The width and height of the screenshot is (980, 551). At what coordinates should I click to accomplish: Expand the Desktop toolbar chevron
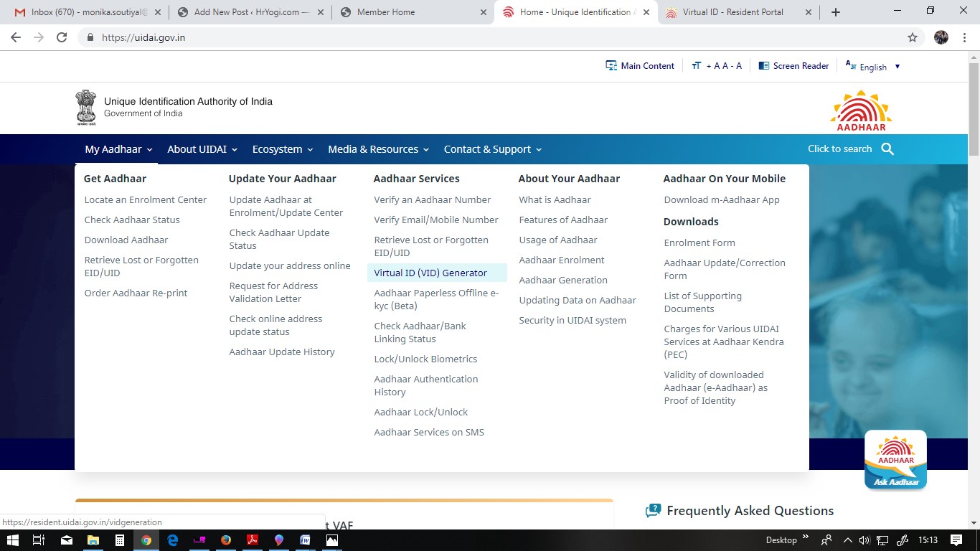[x=806, y=537]
